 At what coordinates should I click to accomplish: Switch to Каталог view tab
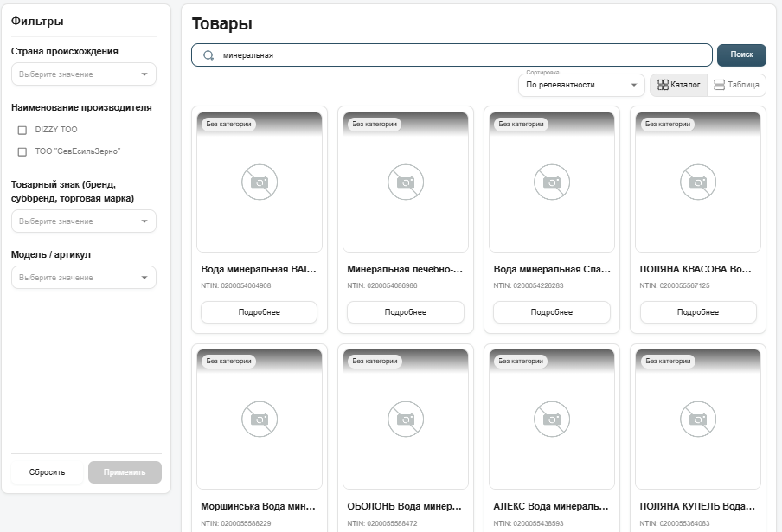[679, 85]
